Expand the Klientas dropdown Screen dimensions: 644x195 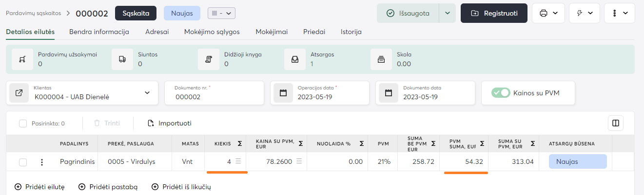(x=147, y=92)
